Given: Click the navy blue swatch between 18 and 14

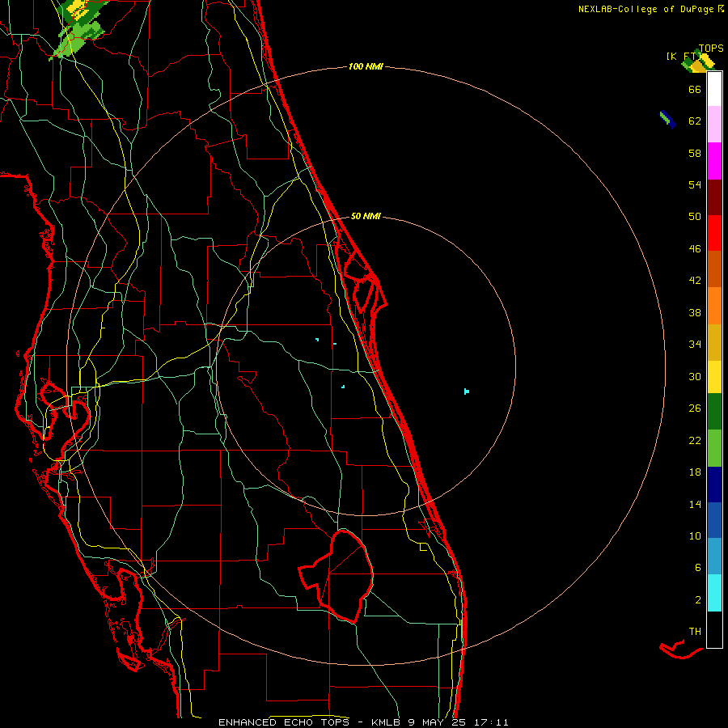Looking at the screenshot, I should tap(714, 485).
